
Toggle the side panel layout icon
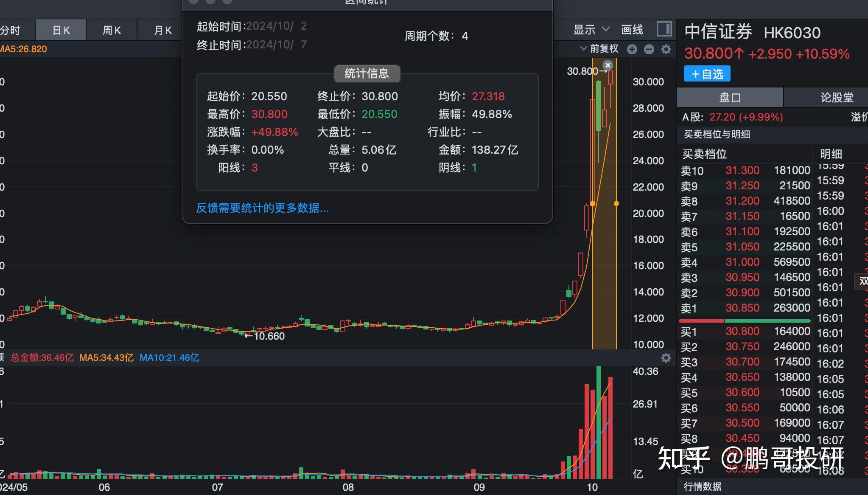tap(664, 29)
